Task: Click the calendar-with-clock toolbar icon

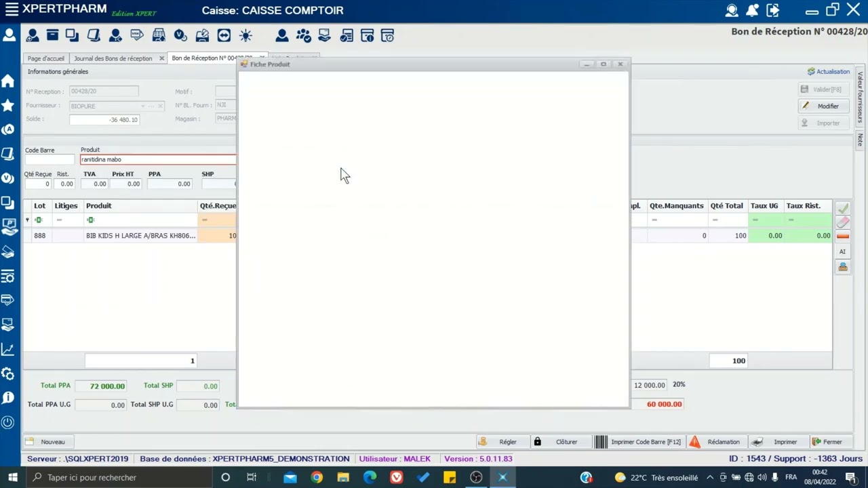Action: point(387,35)
